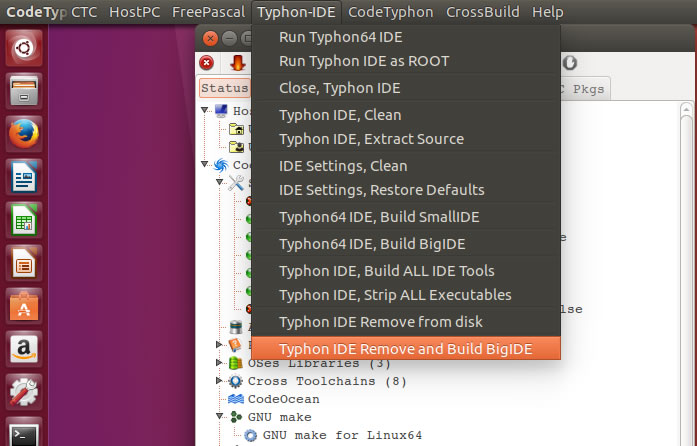Open the Files manager dock icon
The height and width of the screenshot is (446, 697).
24,91
